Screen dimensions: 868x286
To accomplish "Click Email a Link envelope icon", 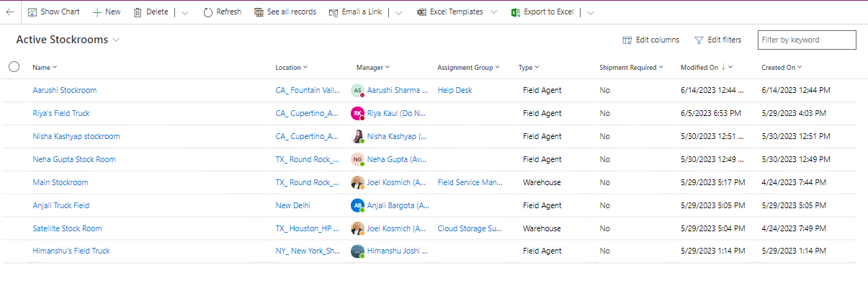I will pyautogui.click(x=334, y=12).
